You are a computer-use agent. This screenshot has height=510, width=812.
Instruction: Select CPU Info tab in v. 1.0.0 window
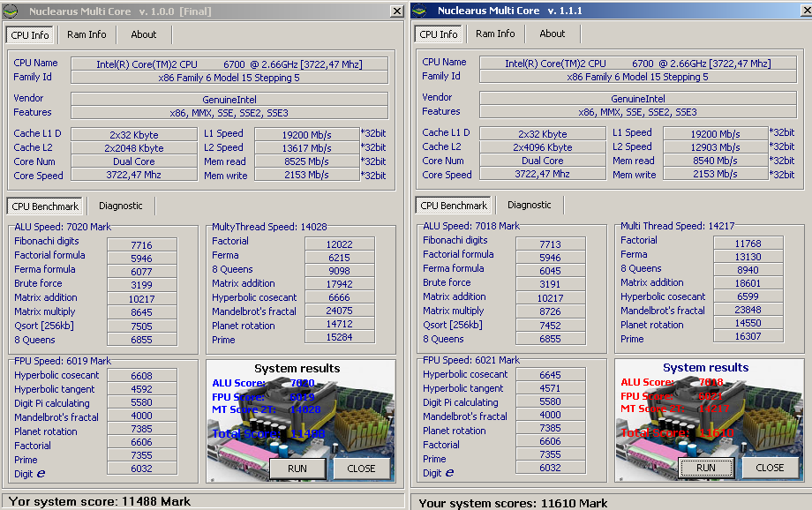tap(30, 35)
